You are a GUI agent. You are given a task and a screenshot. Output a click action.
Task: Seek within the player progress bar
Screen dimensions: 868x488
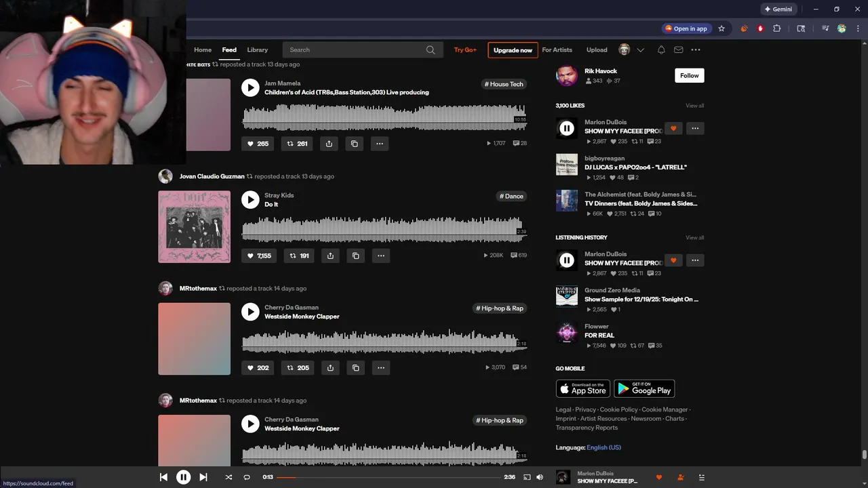coord(387,477)
